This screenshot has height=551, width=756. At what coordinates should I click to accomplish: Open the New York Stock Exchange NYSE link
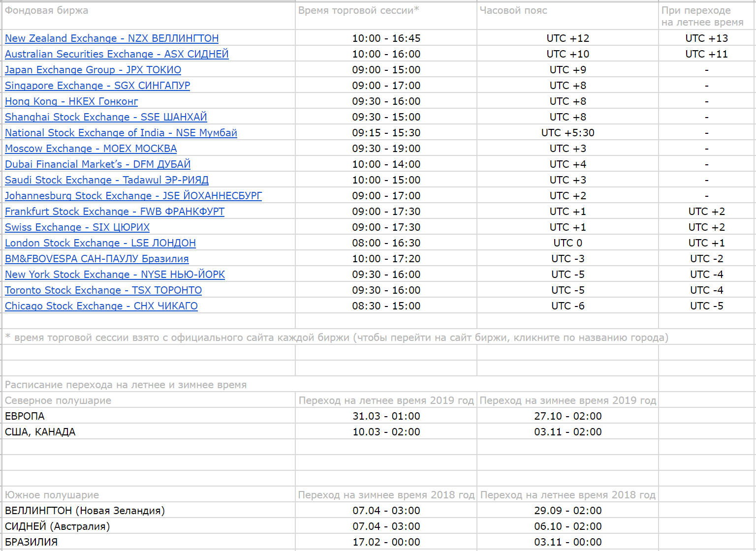click(x=115, y=275)
